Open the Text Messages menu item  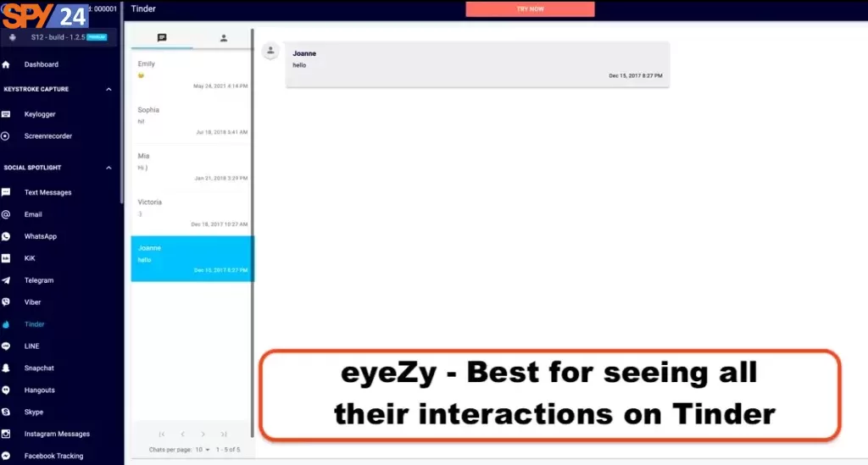pyautogui.click(x=47, y=192)
